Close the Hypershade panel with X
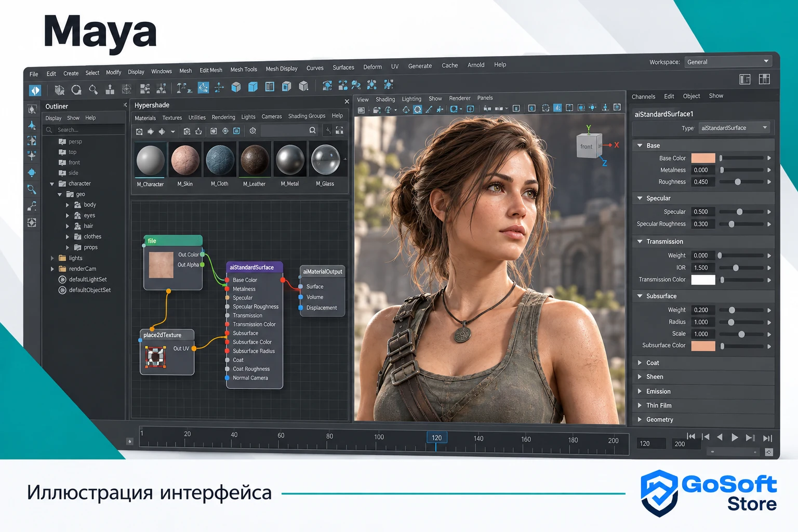 tap(347, 101)
